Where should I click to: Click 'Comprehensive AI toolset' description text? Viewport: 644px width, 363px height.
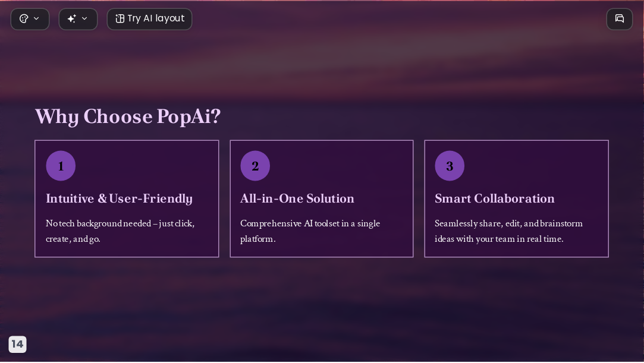point(310,231)
